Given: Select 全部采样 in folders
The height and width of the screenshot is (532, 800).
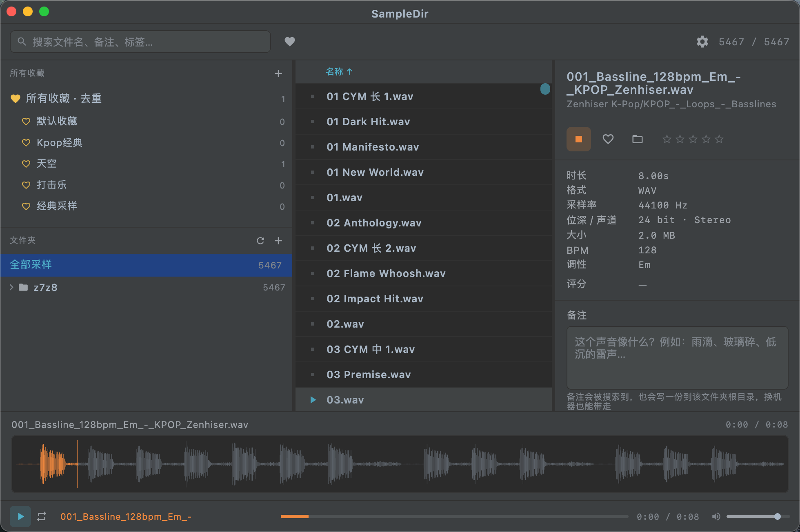Looking at the screenshot, I should [146, 265].
